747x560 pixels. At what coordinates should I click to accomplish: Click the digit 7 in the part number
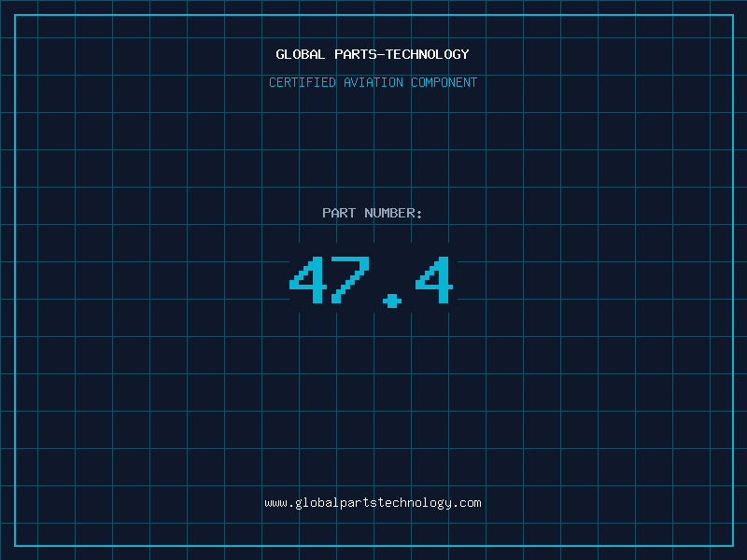350,280
